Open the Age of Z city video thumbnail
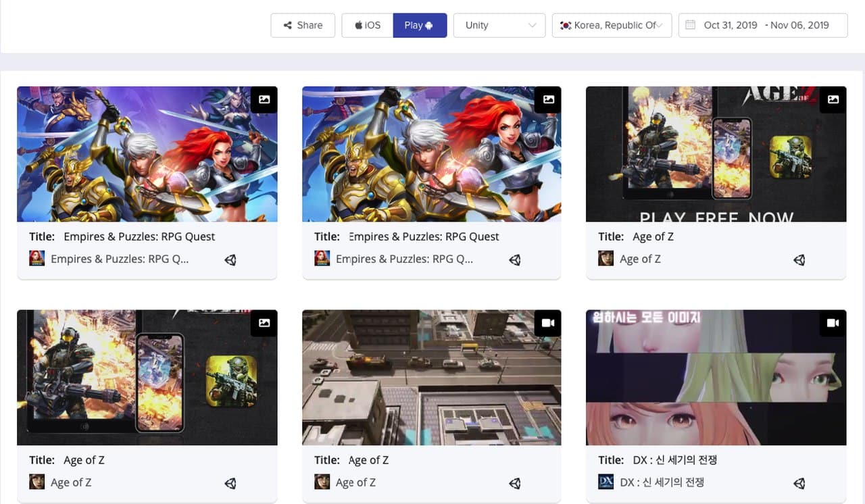 click(431, 377)
